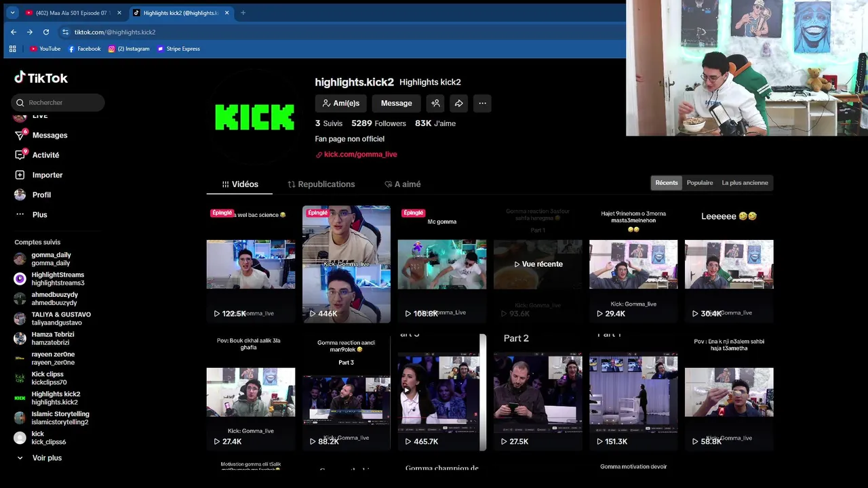This screenshot has height=488, width=868.
Task: Sort videos by Récents
Action: point(666,183)
